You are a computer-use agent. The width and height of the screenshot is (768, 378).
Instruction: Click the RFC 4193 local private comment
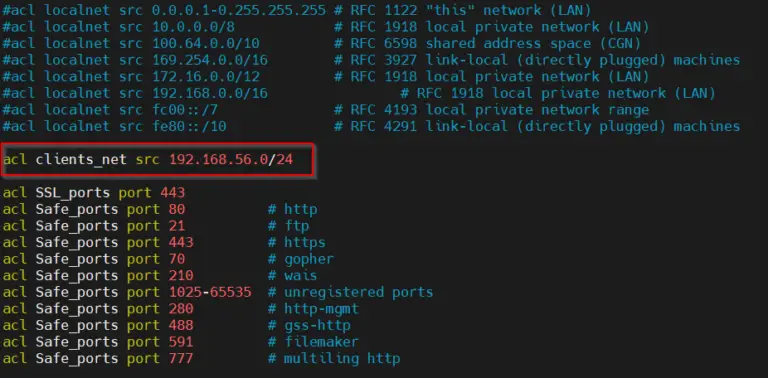(x=492, y=110)
